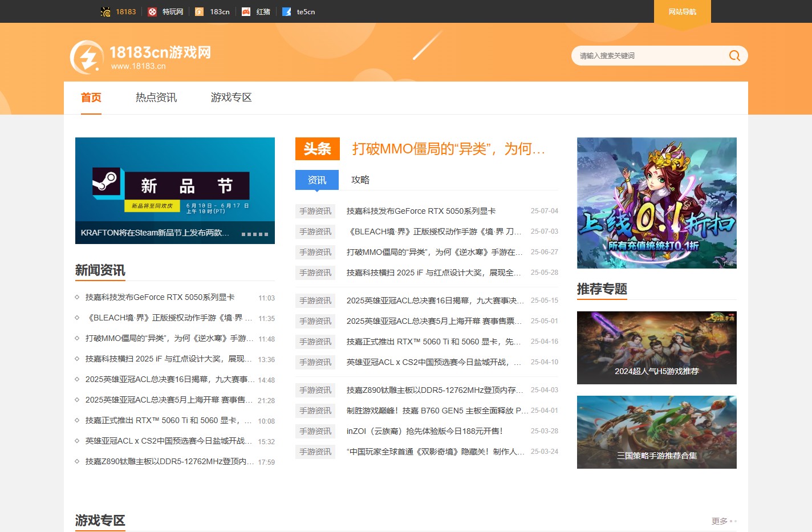Open left news 技嘉科技横扫 2025 iF at 13:36
The height and width of the screenshot is (532, 812).
point(168,359)
